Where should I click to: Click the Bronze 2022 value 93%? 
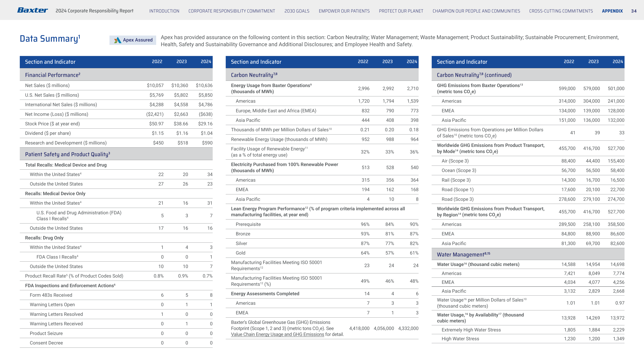[365, 234]
